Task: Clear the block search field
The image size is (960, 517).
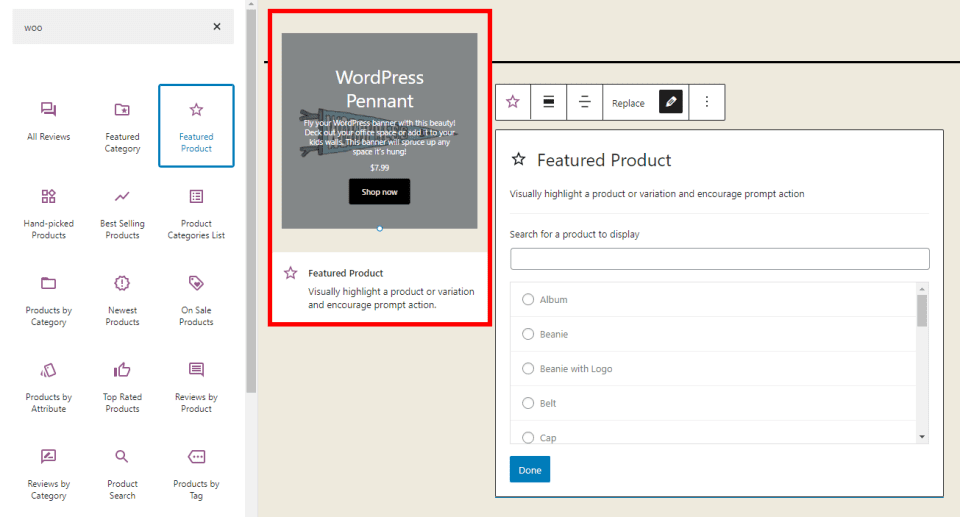Action: coord(217,27)
